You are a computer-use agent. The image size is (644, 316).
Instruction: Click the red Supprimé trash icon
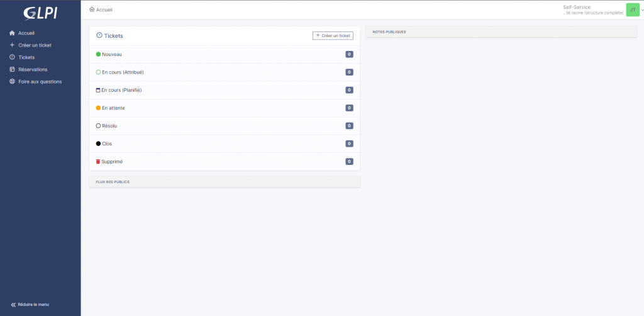pyautogui.click(x=98, y=162)
